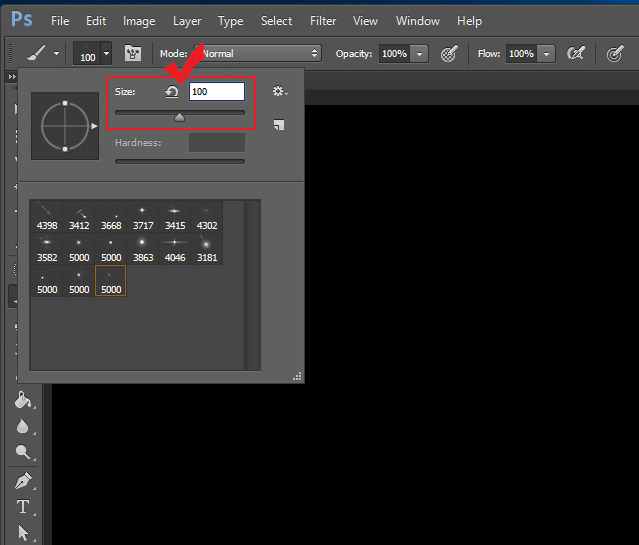The width and height of the screenshot is (639, 545).
Task: Click the restore original brush size icon
Action: click(x=172, y=92)
